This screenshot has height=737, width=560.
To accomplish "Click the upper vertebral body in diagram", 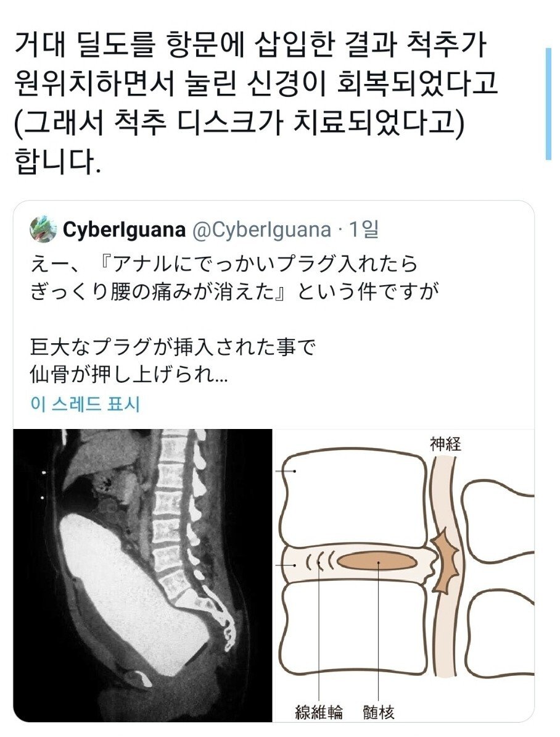I will (x=356, y=498).
